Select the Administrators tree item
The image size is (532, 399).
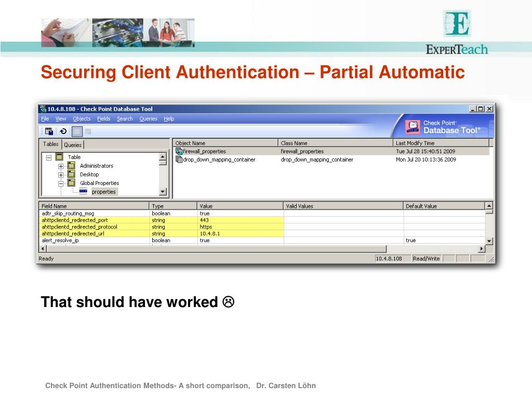pyautogui.click(x=97, y=166)
